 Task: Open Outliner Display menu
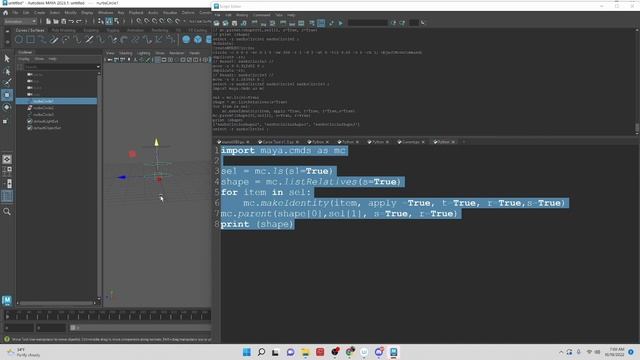point(24,59)
